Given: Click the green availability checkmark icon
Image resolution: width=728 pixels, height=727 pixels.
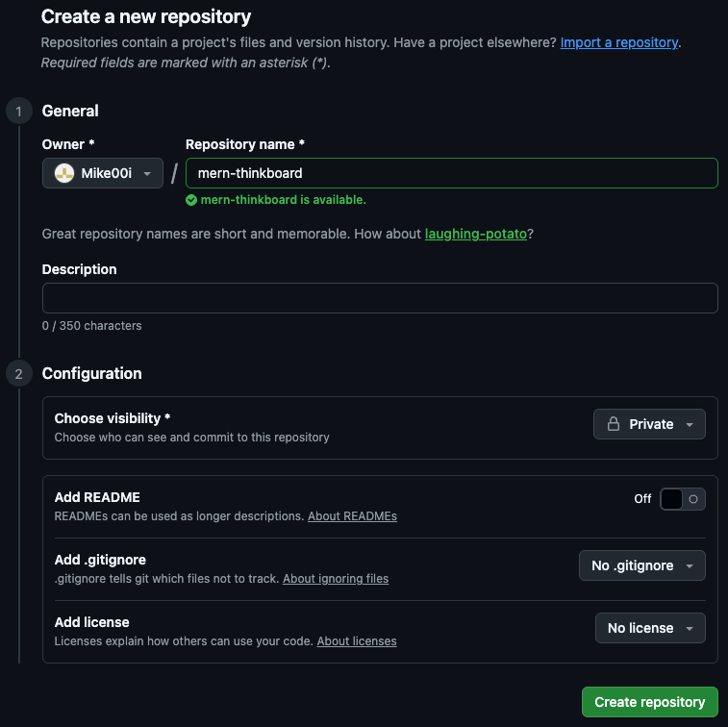Looking at the screenshot, I should 191,200.
